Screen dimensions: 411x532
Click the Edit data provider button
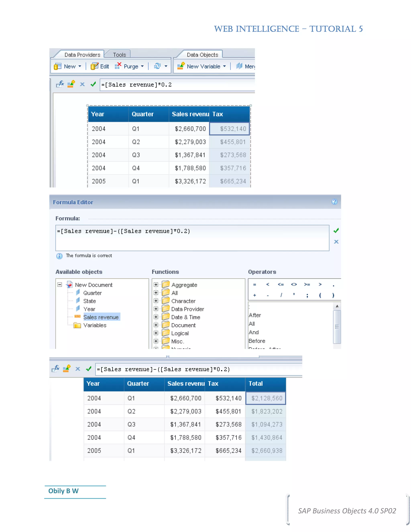pyautogui.click(x=100, y=66)
